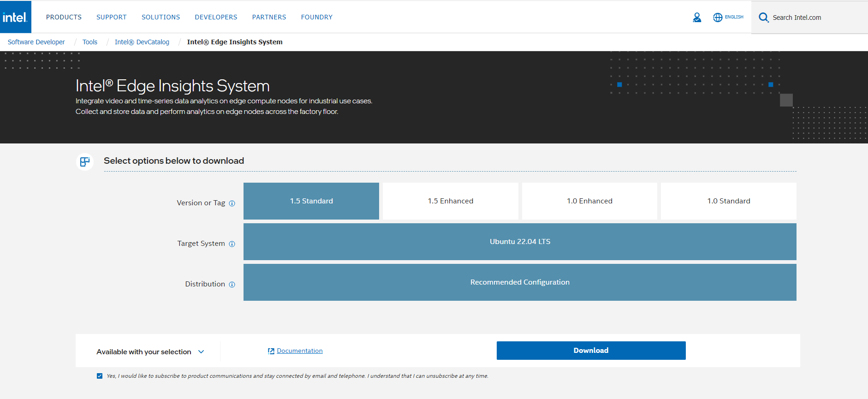Viewport: 868px width, 399px height.
Task: Expand Available with your selection
Action: pos(150,351)
